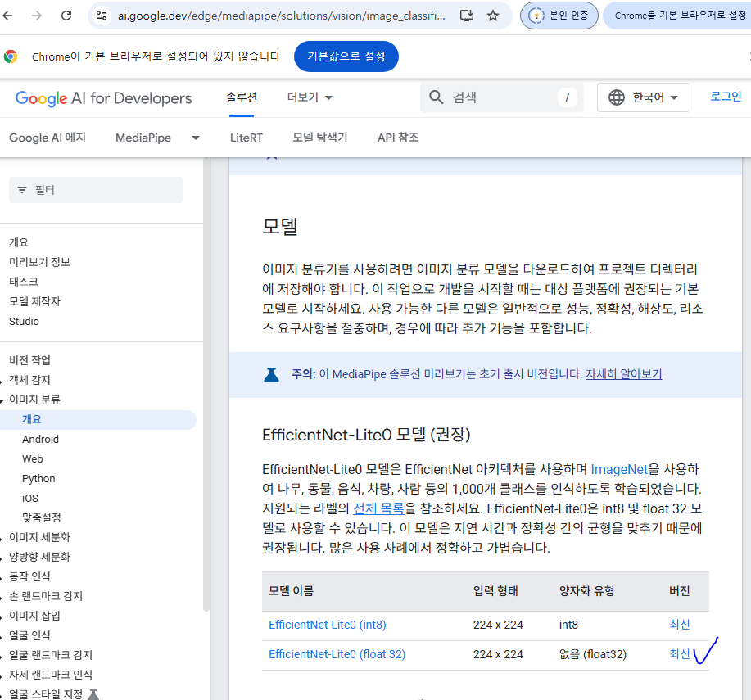751x700 pixels.
Task: Click the magnifier search icon
Action: click(436, 97)
